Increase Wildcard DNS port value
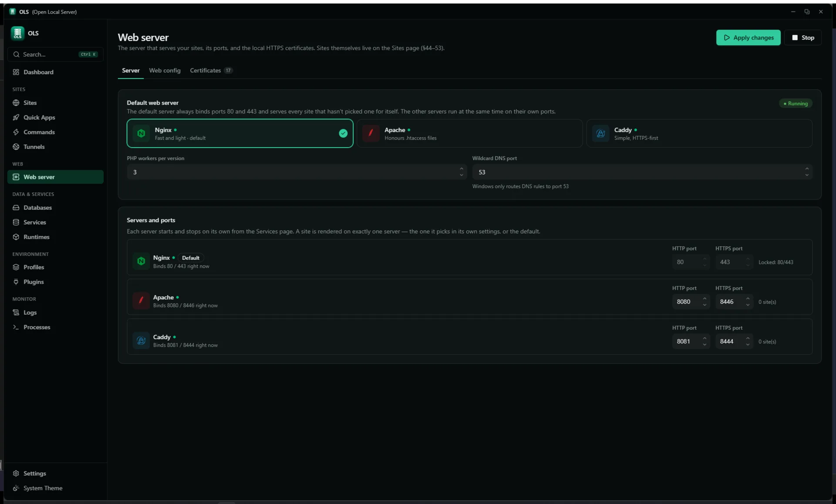 [807, 169]
